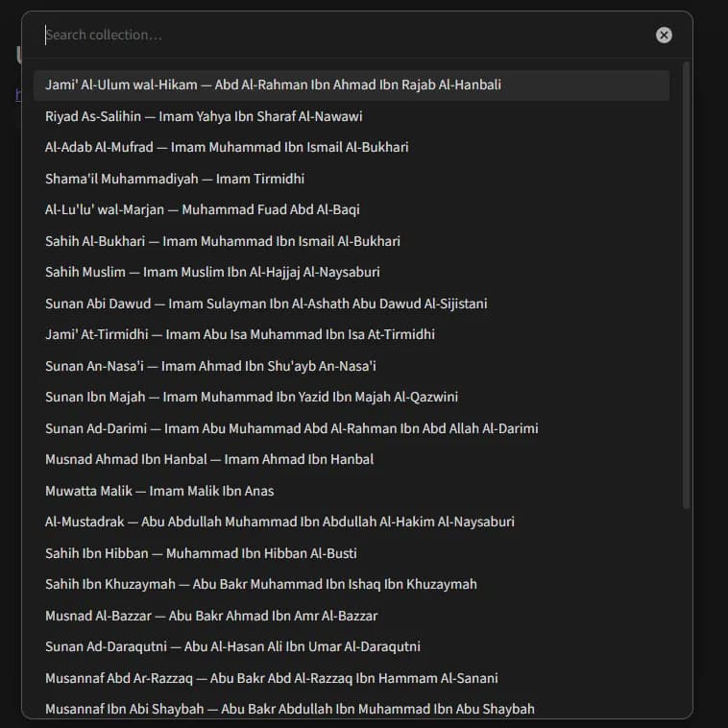This screenshot has width=728, height=728.
Task: Click the collection list vertical scrollbar
Action: [686, 285]
